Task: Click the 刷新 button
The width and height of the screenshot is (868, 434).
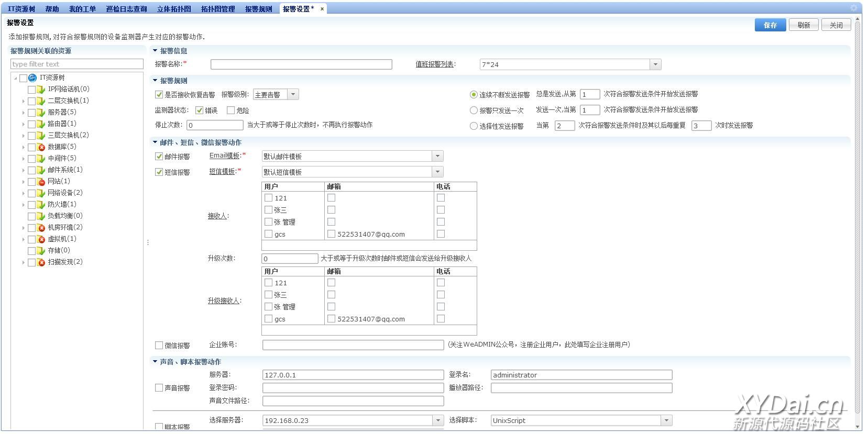Action: [804, 25]
